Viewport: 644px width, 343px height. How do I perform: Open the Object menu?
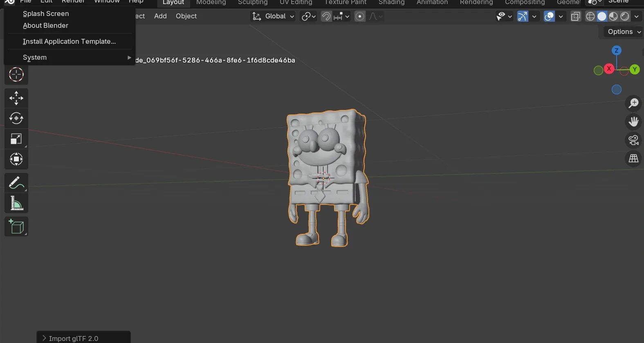click(186, 16)
